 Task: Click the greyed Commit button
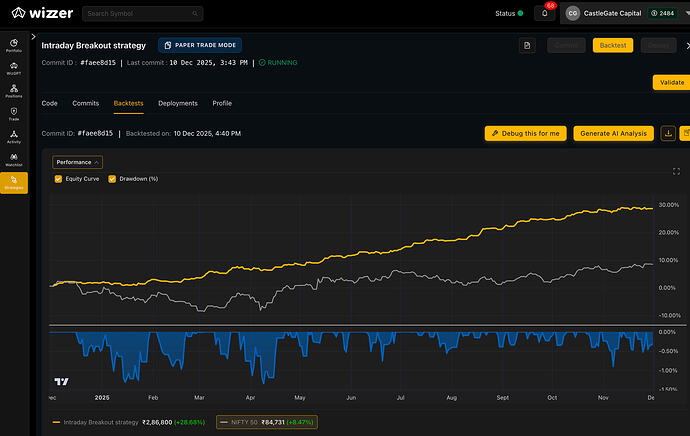566,45
